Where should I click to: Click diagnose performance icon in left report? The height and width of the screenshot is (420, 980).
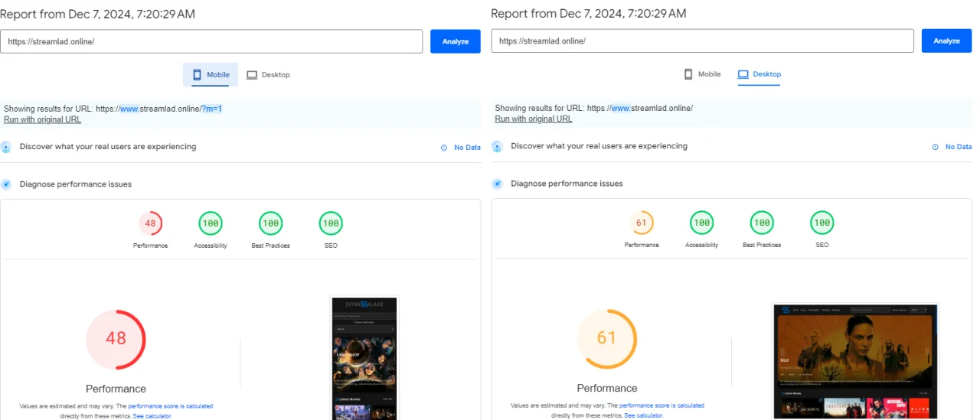[6, 184]
